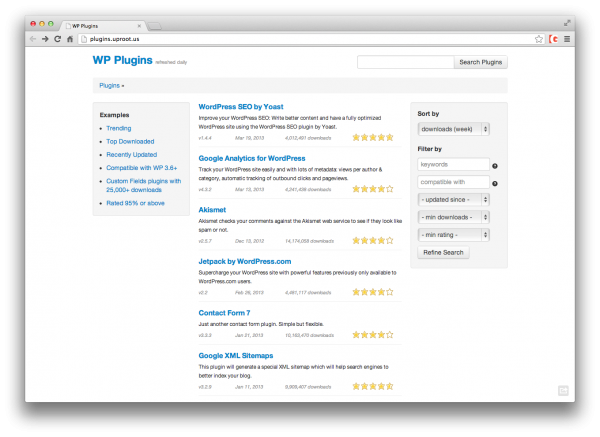Close the WP Plugins tab
600x437 pixels.
(139, 26)
